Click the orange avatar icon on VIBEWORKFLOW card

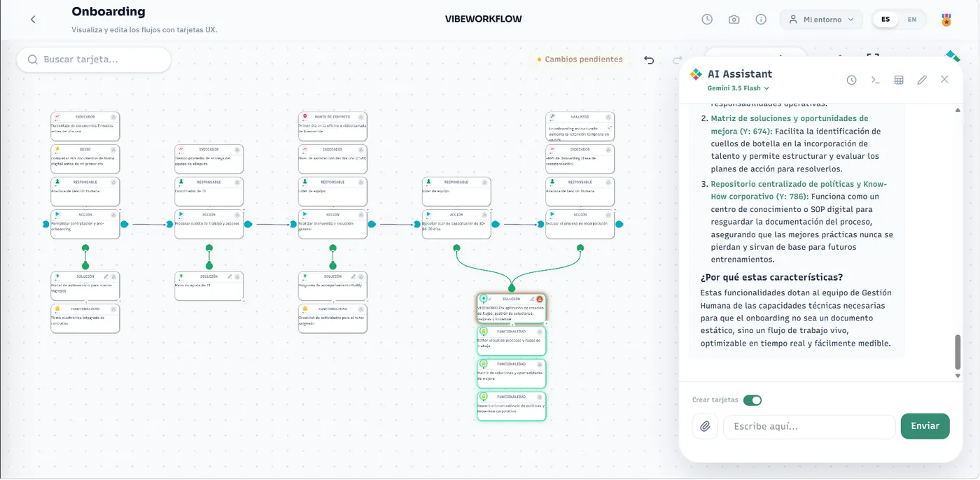[540, 299]
